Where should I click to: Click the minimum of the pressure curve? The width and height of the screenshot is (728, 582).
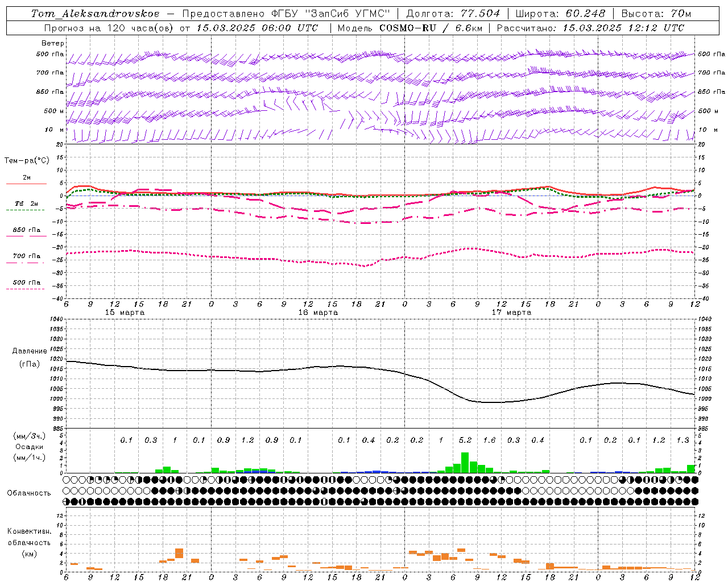[x=492, y=402]
